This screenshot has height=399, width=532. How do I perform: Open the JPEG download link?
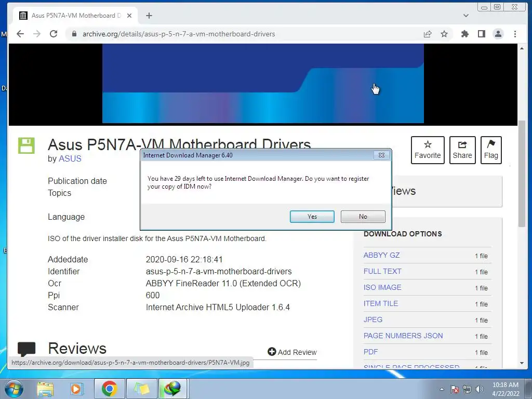pos(373,320)
